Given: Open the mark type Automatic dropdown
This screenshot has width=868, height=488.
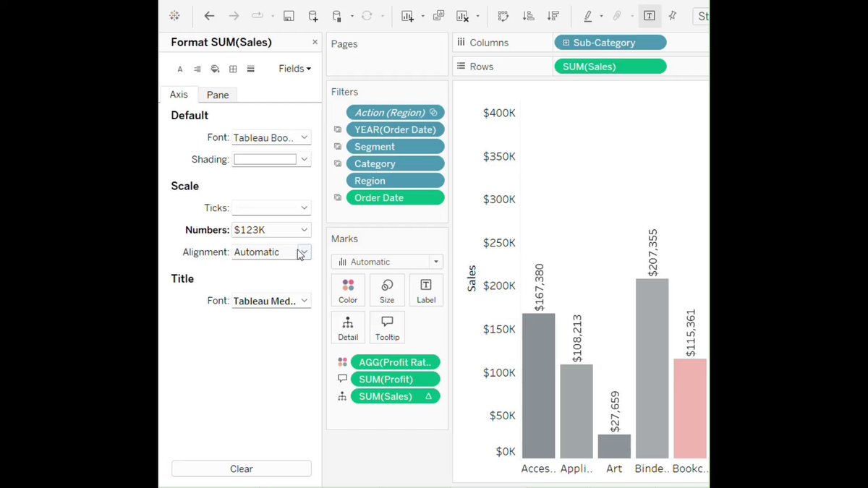Looking at the screenshot, I should 387,262.
